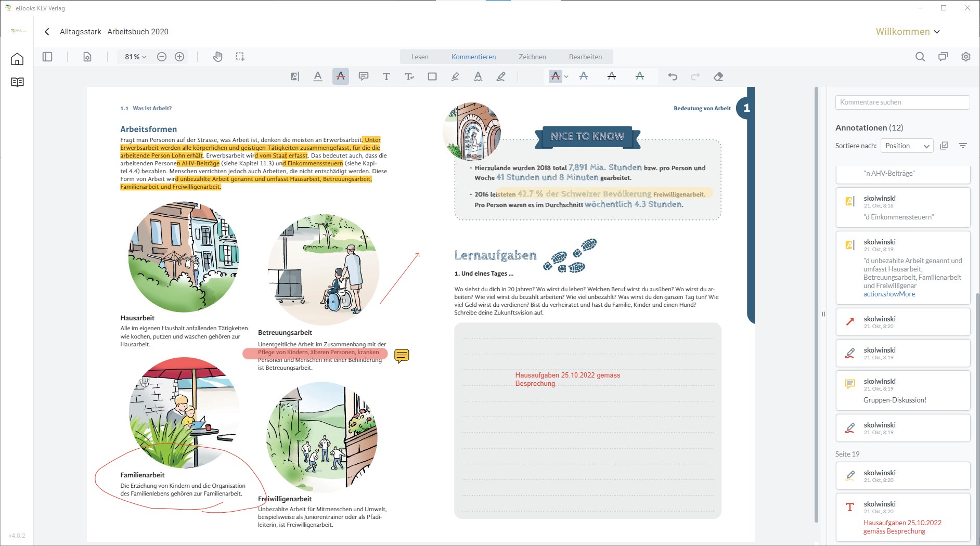Select the rectangle shape tool
The width and height of the screenshot is (980, 546).
(432, 76)
